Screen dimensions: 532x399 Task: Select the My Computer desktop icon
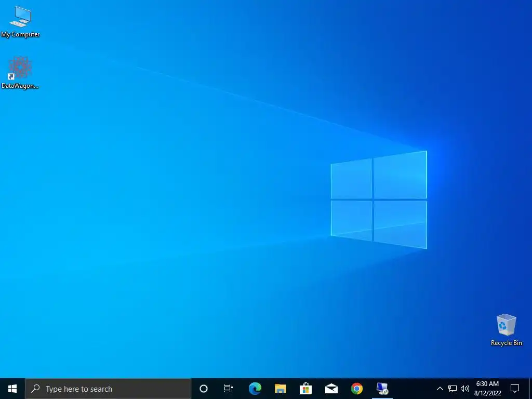(x=20, y=22)
